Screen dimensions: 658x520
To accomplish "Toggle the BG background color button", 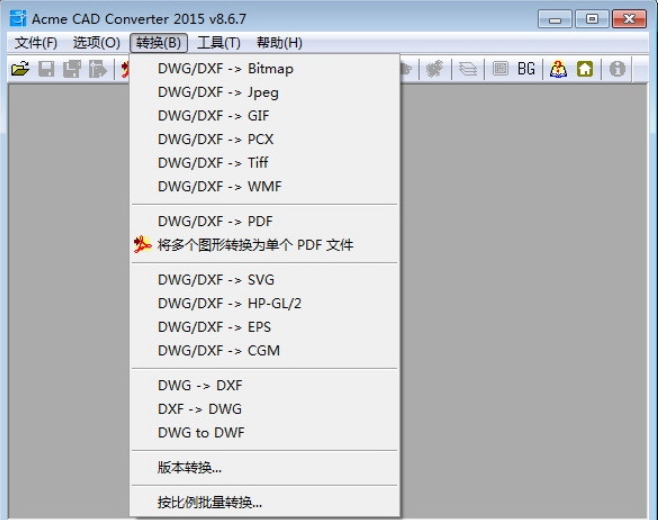I will [x=526, y=69].
